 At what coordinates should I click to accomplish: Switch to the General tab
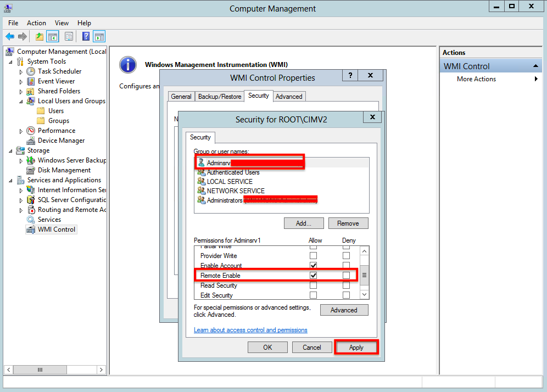181,97
